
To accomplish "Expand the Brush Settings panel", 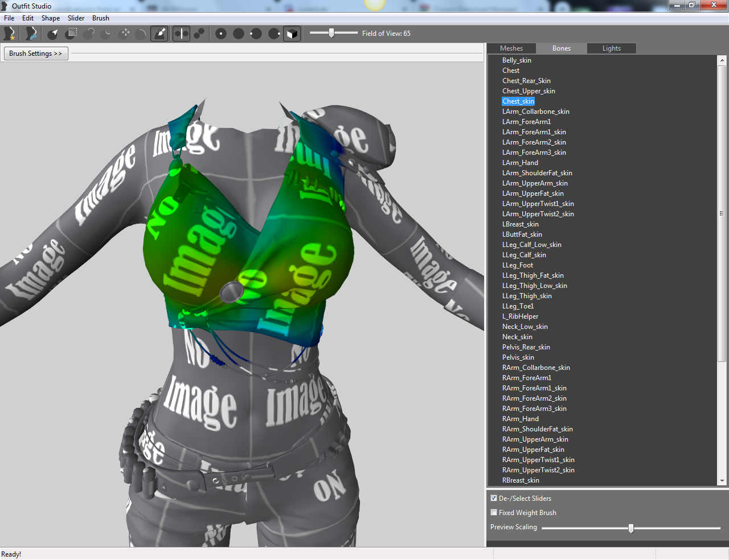I will click(x=35, y=53).
